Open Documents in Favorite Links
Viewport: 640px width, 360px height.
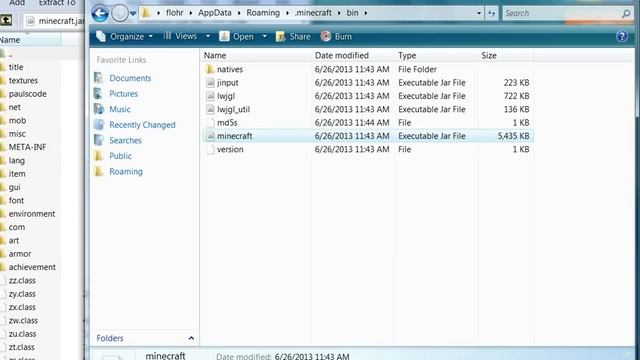pos(130,78)
